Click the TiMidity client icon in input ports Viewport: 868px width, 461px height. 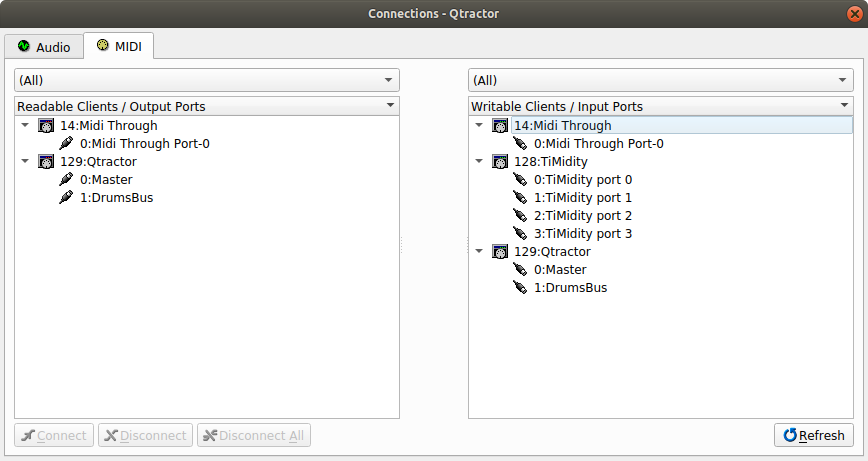(499, 161)
